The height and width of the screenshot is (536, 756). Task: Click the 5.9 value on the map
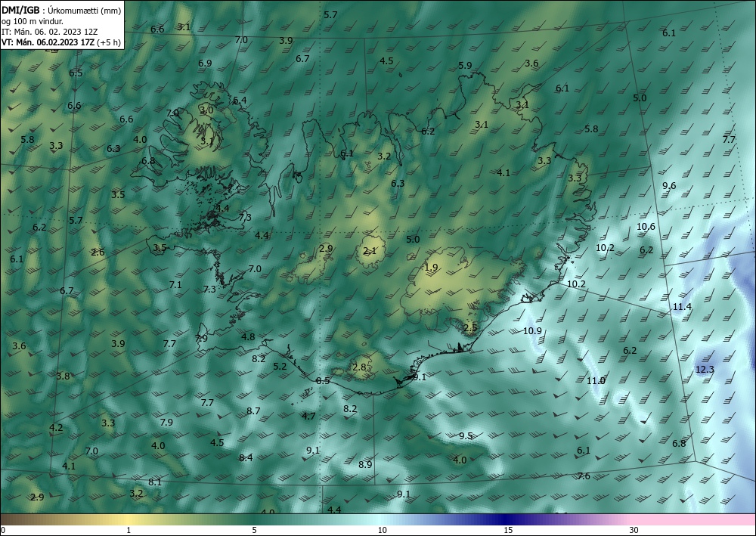(465, 65)
